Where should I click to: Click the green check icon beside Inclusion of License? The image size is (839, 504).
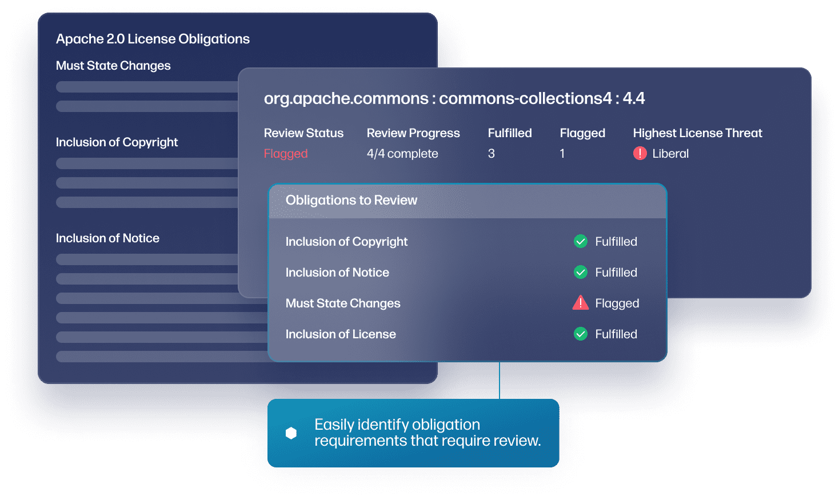[580, 334]
